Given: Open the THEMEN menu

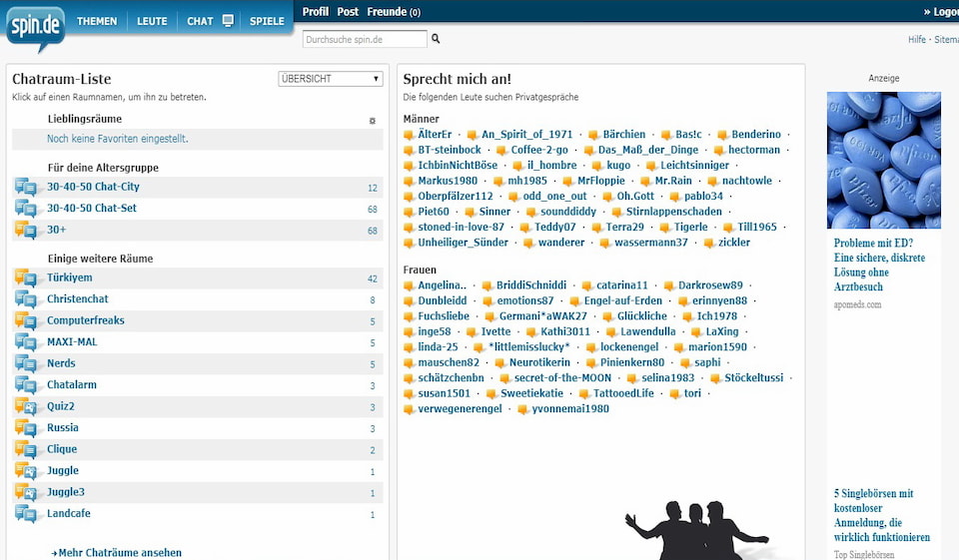Looking at the screenshot, I should [97, 21].
